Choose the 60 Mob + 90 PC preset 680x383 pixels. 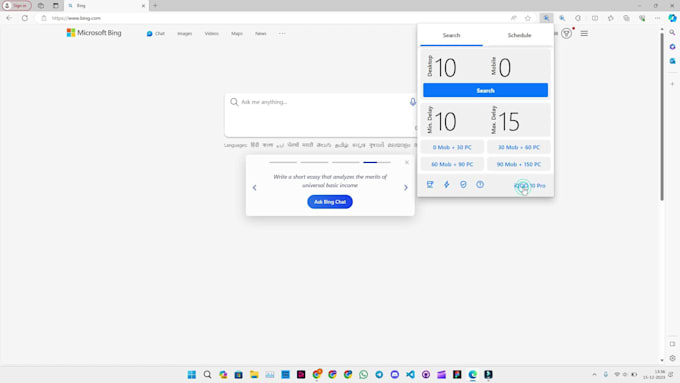pyautogui.click(x=452, y=164)
